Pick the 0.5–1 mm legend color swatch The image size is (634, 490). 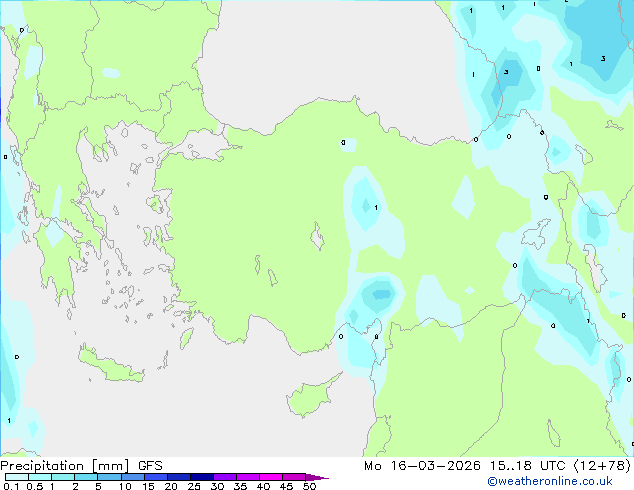coord(40,477)
